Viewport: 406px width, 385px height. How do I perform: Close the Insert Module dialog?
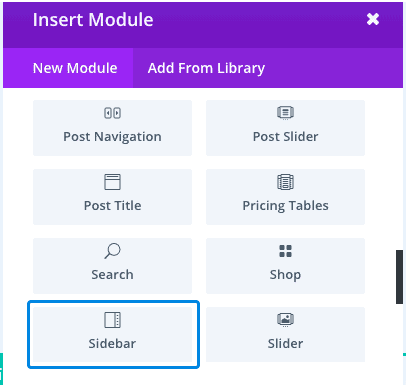(373, 19)
